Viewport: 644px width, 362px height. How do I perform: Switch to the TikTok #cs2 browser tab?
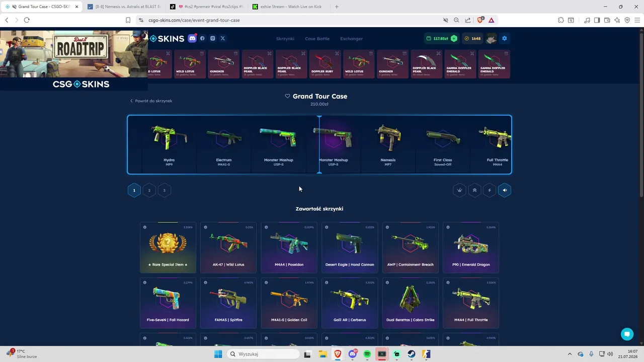206,7
